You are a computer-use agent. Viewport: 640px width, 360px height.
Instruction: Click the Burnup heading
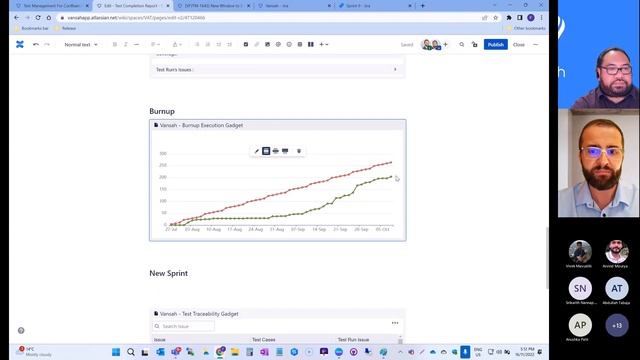pyautogui.click(x=162, y=111)
